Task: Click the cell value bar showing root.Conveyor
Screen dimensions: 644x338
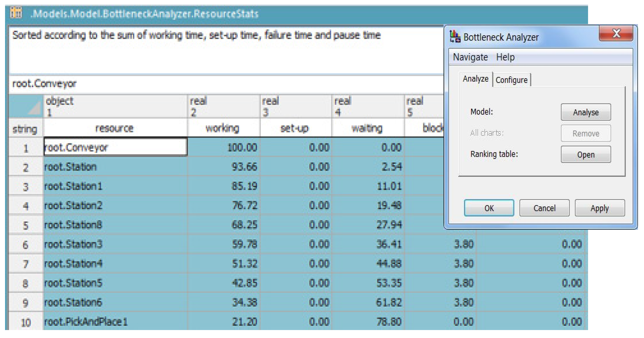Action: pos(225,84)
